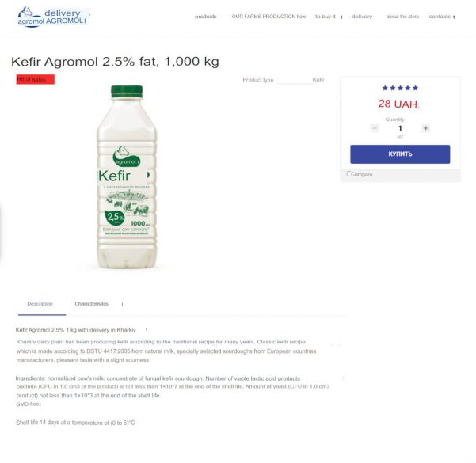The width and height of the screenshot is (476, 463).
Task: Tick the Compare checkbox
Action: click(348, 174)
